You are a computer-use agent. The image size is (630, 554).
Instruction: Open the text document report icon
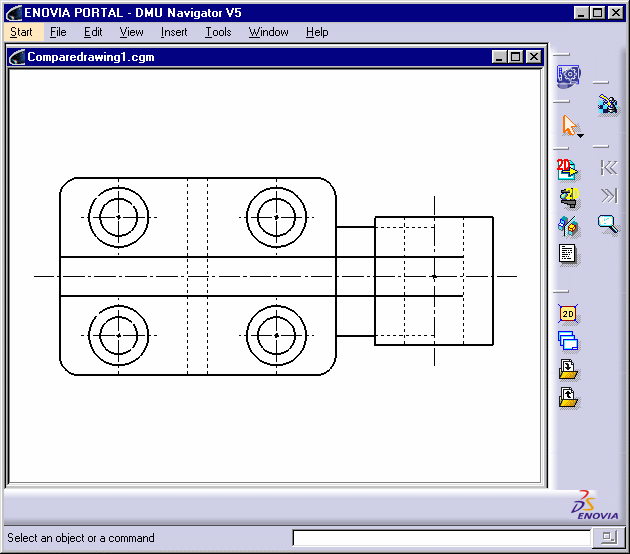pyautogui.click(x=567, y=254)
